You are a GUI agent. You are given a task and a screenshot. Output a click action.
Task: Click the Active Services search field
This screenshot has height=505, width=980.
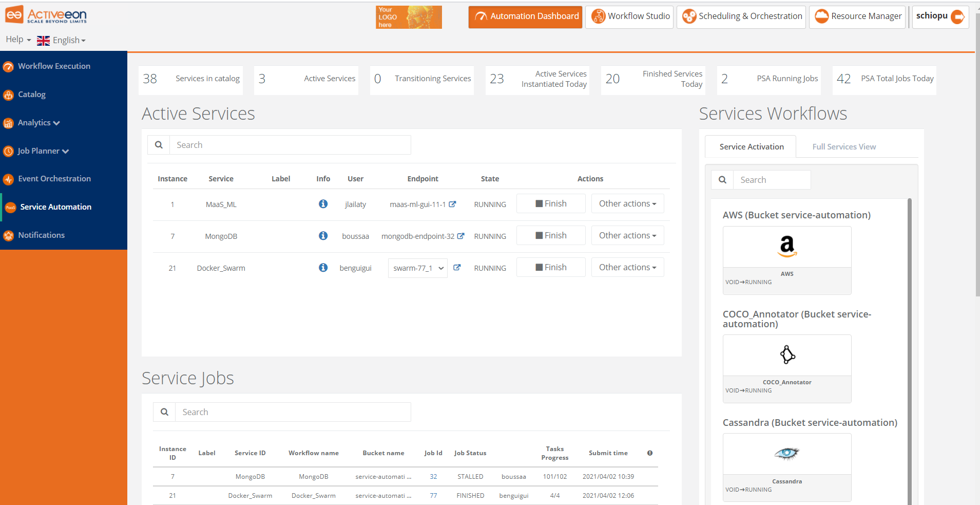tap(290, 145)
